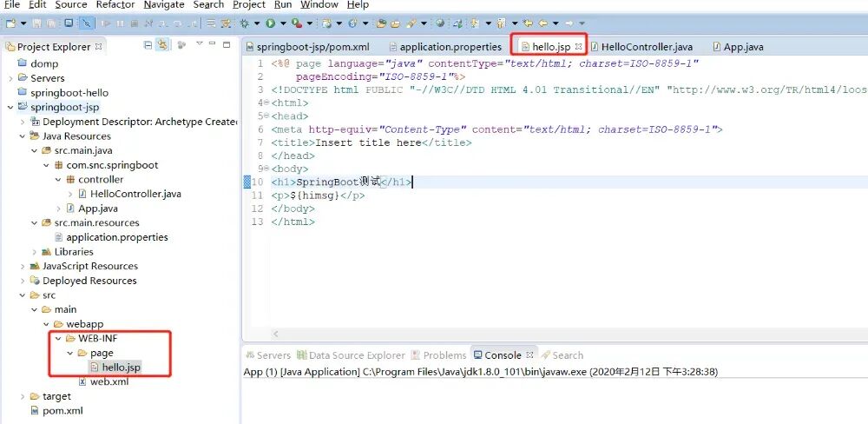
Task: Click the Next Annotation icon
Action: coord(475,23)
